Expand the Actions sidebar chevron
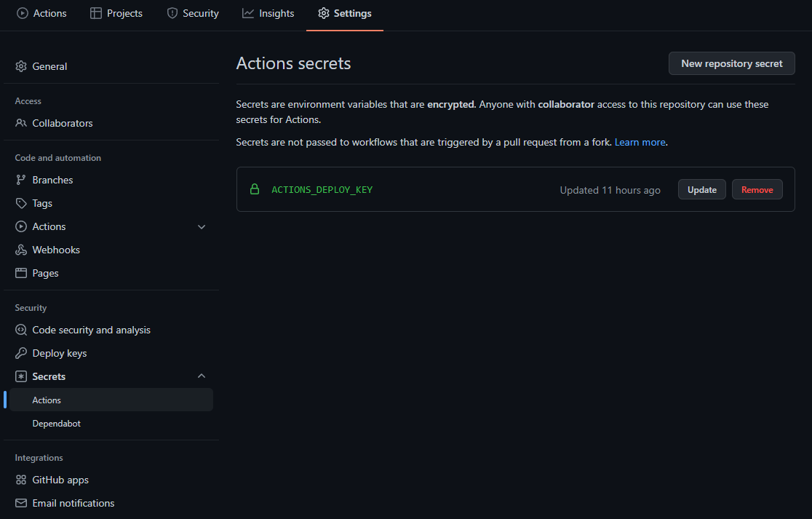The image size is (812, 519). pyautogui.click(x=202, y=226)
